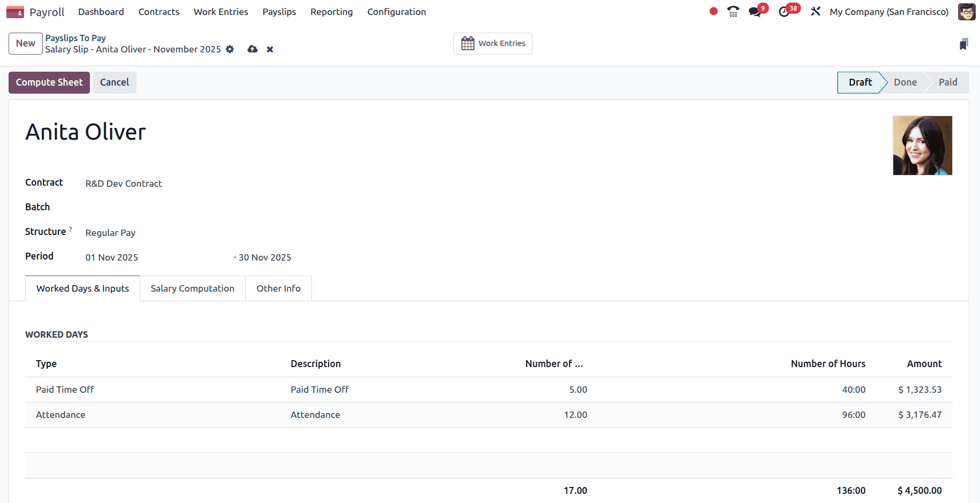
Task: Open the gear action menu on the breadcrumb
Action: point(230,49)
